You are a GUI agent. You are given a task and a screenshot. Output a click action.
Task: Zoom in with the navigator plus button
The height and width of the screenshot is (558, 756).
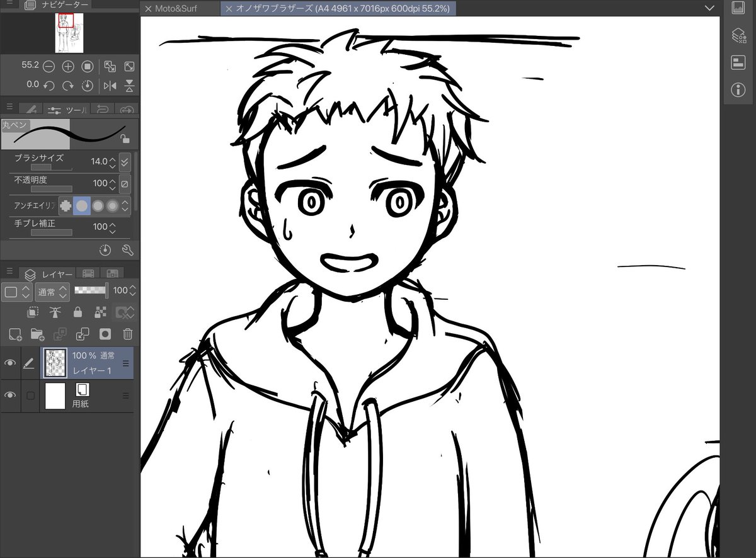(68, 66)
